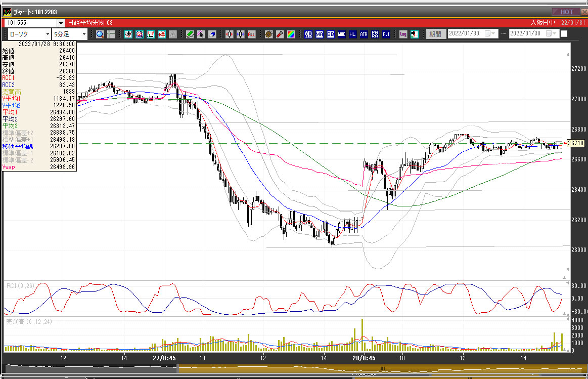
Task: Click the 日経平均先物 03 title text
Action: (90, 22)
